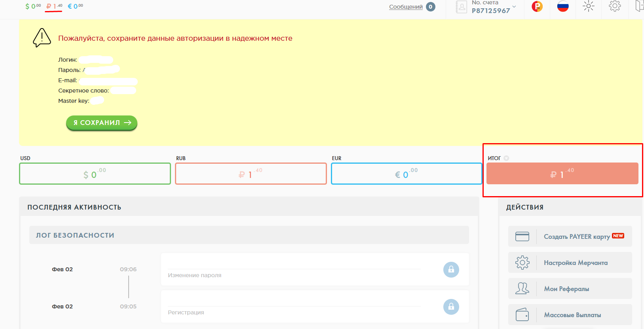Viewport: 644px width, 329px height.
Task: Open Настройка Мерчанта action
Action: [x=570, y=263]
